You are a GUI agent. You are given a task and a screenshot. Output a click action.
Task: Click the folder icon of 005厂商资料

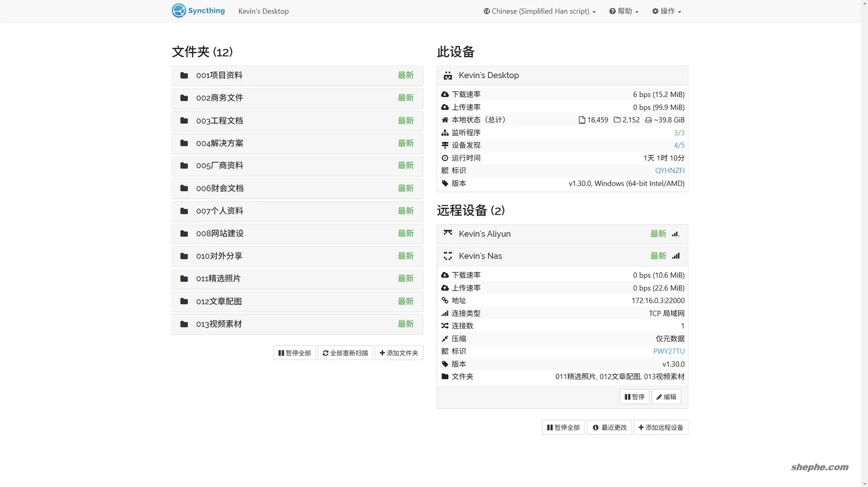184,165
